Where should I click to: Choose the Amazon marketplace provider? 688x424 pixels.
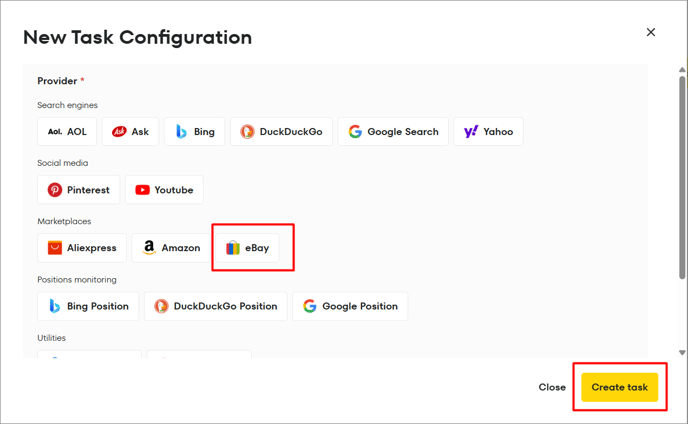tap(171, 248)
